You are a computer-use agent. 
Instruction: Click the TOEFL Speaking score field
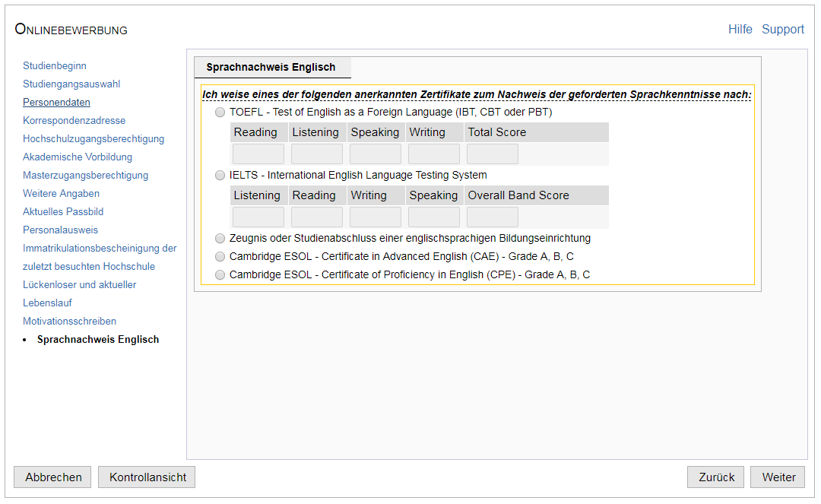click(376, 154)
